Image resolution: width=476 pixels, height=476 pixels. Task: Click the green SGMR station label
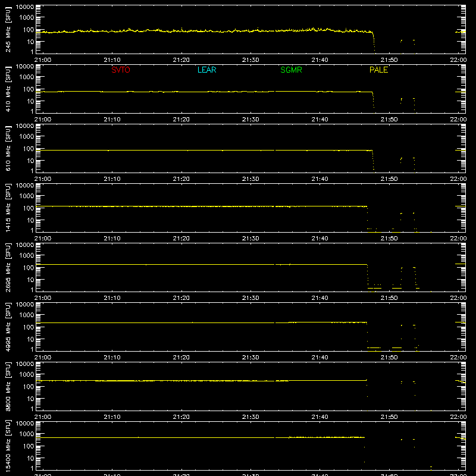click(x=291, y=70)
